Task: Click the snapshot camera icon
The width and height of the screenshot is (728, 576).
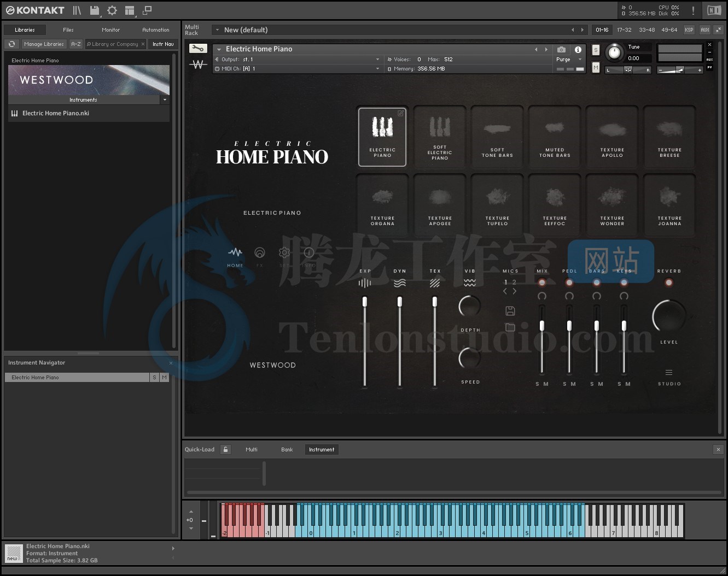Action: point(561,49)
